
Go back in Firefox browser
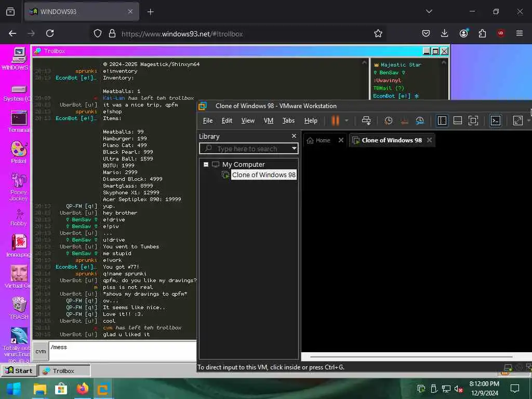(x=12, y=33)
